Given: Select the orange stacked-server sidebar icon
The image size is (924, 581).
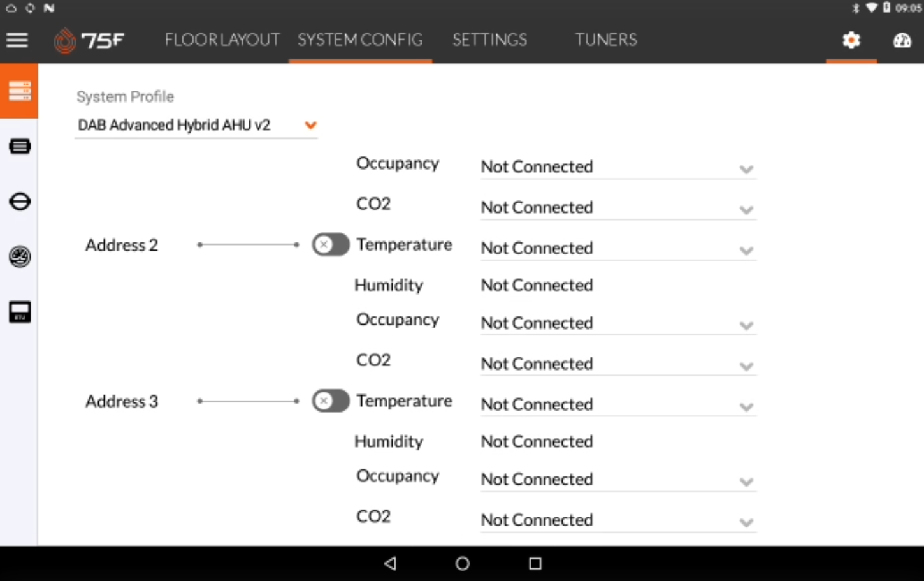Looking at the screenshot, I should point(19,91).
